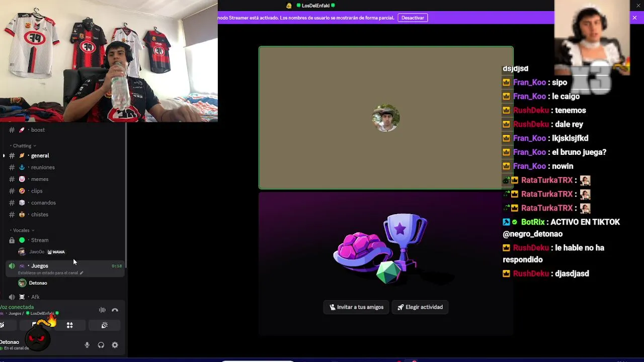Click the speaker icon of the Afk channel
Image resolution: width=644 pixels, height=362 pixels.
pyautogui.click(x=12, y=297)
